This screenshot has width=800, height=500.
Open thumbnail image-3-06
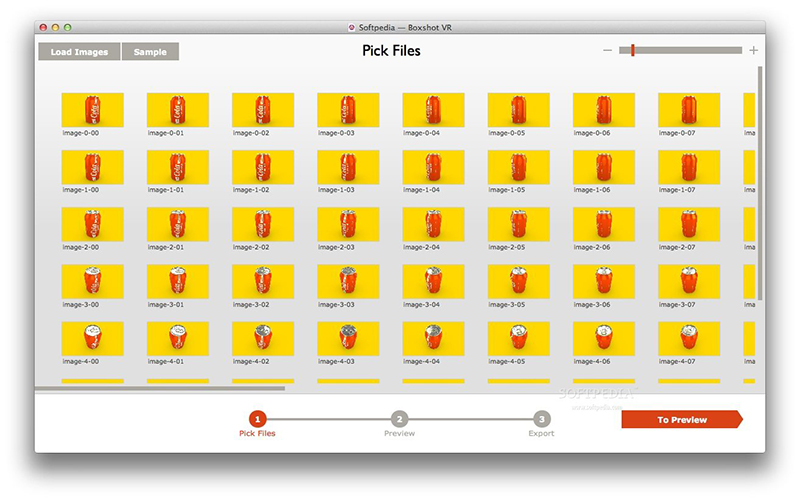[x=604, y=281]
